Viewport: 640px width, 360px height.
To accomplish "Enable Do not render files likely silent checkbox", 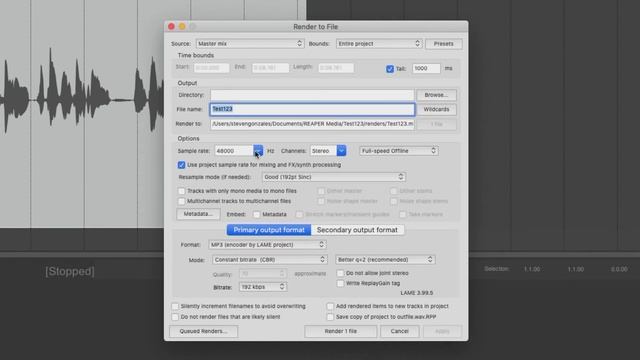I will click(175, 317).
